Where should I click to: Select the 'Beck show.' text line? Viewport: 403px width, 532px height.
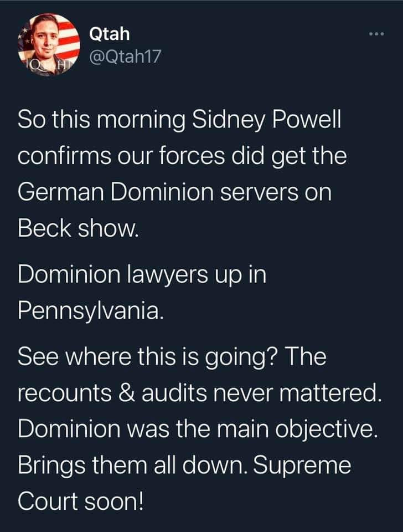(x=78, y=228)
